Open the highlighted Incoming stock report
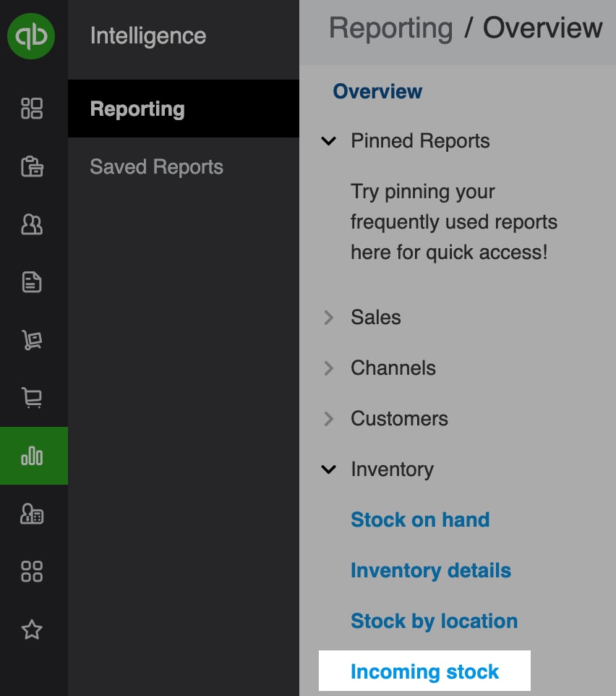This screenshot has height=696, width=616. tap(424, 671)
